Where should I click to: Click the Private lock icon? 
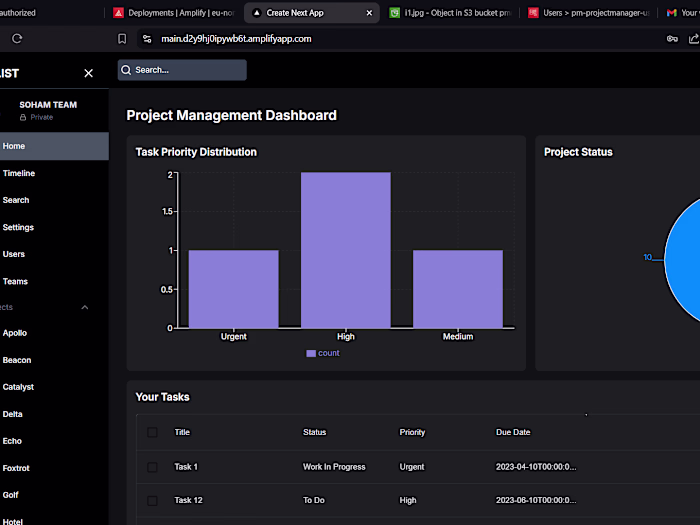(23, 117)
